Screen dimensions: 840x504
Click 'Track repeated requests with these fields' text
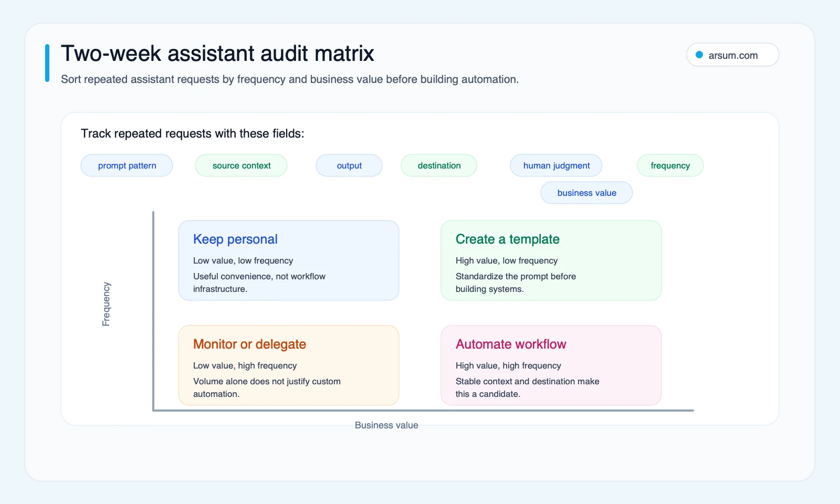(x=193, y=133)
